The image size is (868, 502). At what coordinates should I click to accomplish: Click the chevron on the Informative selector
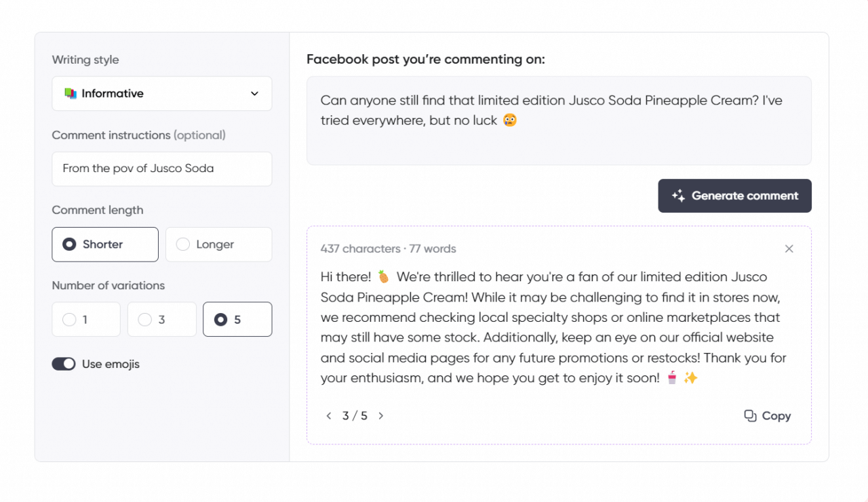pyautogui.click(x=254, y=94)
